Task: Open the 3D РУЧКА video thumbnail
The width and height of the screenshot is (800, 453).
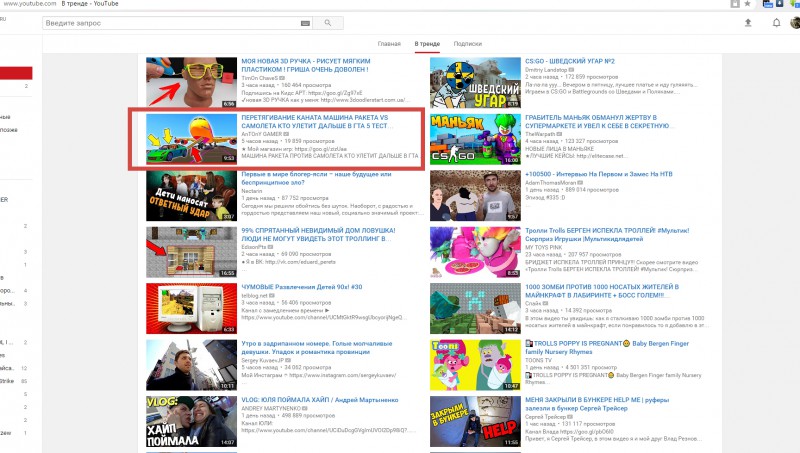Action: 191,82
